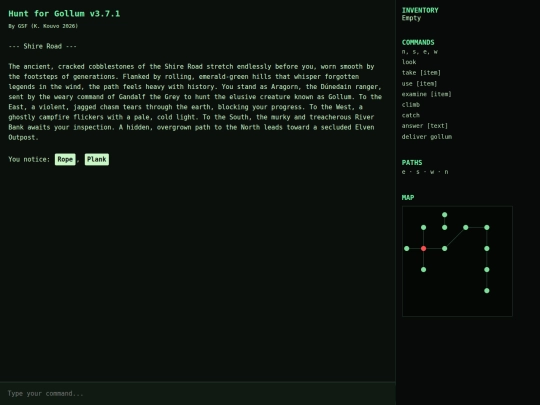Screen dimensions: 540x405
Task: Click the 'Empty' inventory status text
Action: 411,18
